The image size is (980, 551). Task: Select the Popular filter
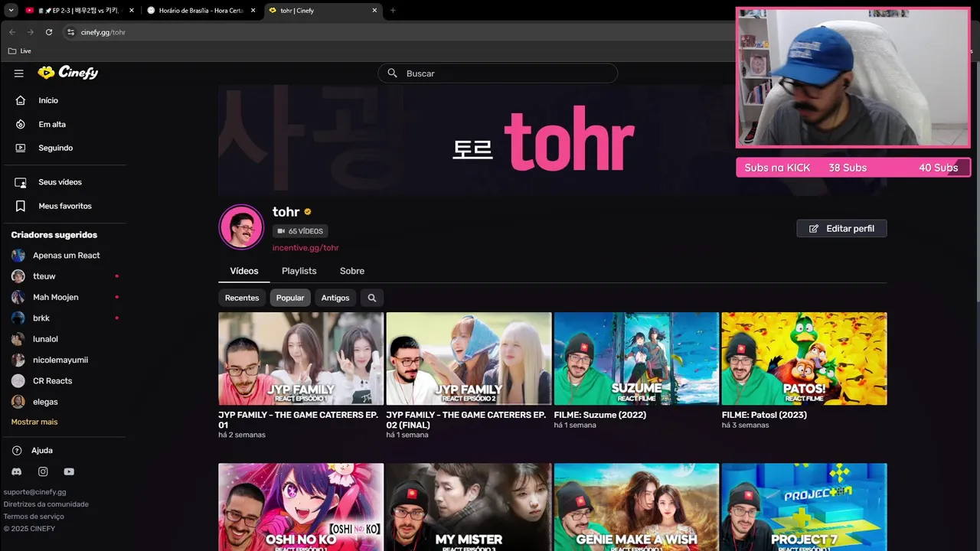(290, 298)
